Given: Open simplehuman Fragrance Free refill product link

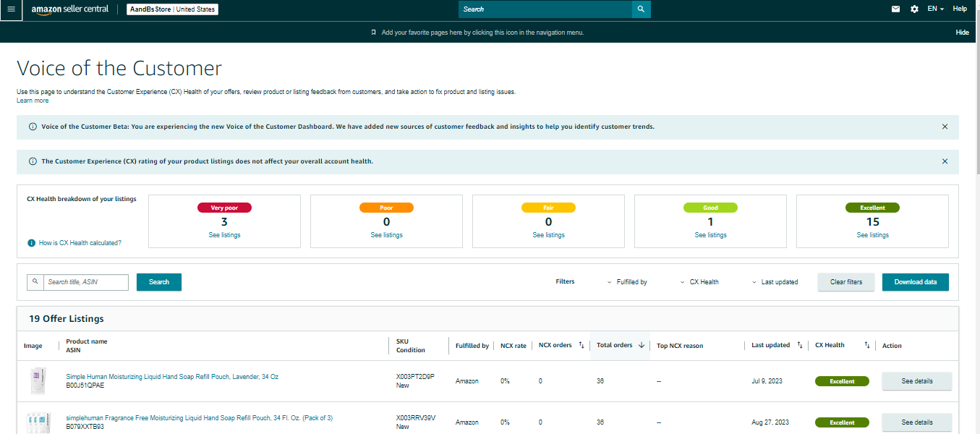Looking at the screenshot, I should pyautogui.click(x=199, y=418).
